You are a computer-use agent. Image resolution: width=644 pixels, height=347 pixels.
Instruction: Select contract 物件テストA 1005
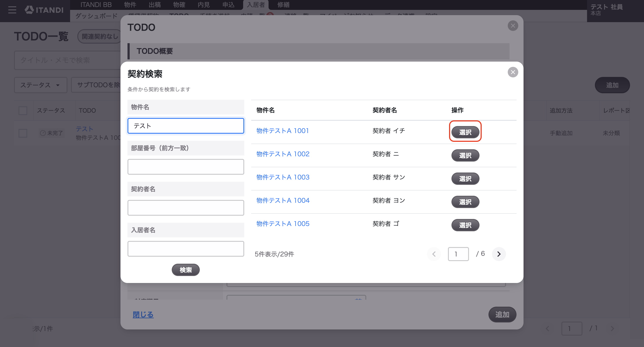click(465, 225)
